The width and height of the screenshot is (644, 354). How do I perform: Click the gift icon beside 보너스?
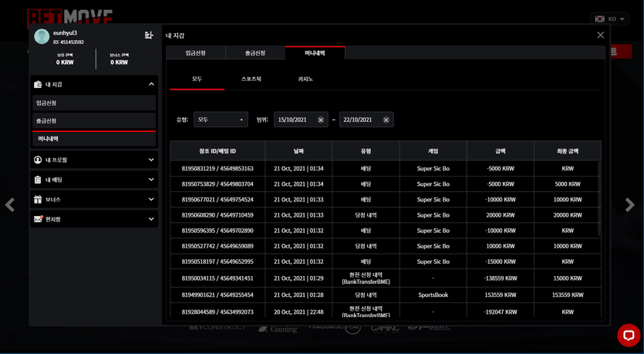(38, 200)
